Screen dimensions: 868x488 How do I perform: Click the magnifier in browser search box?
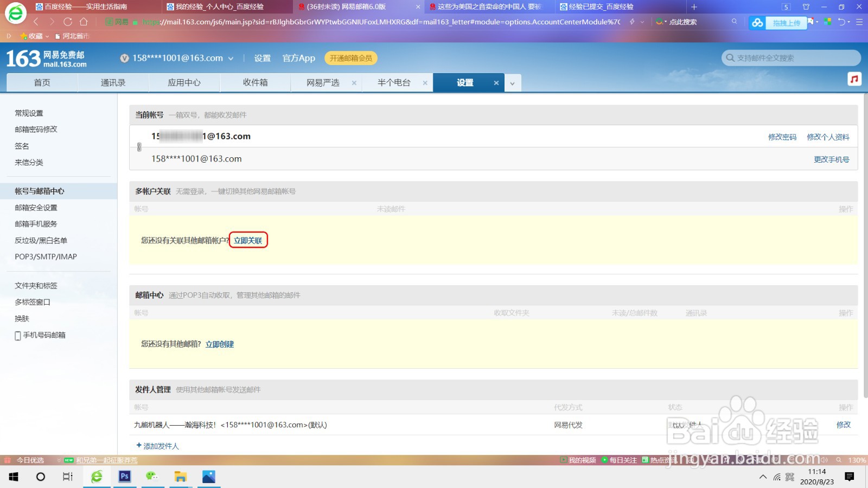[x=734, y=22]
